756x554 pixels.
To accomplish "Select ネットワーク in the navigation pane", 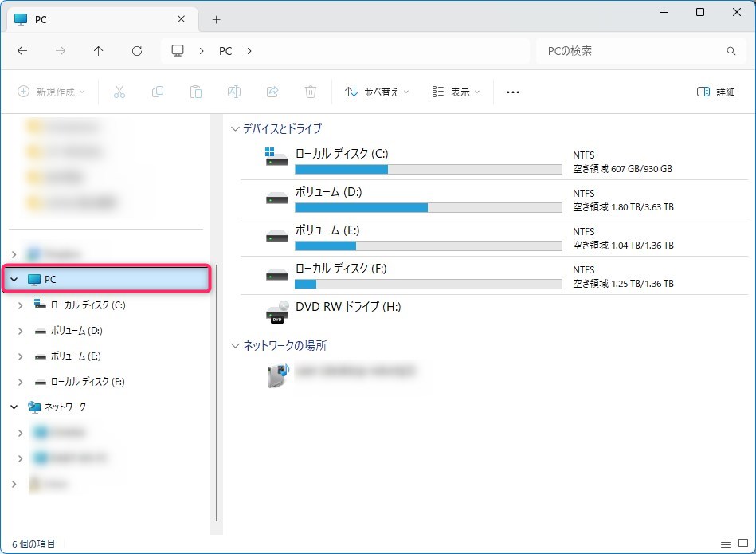I will (x=65, y=407).
